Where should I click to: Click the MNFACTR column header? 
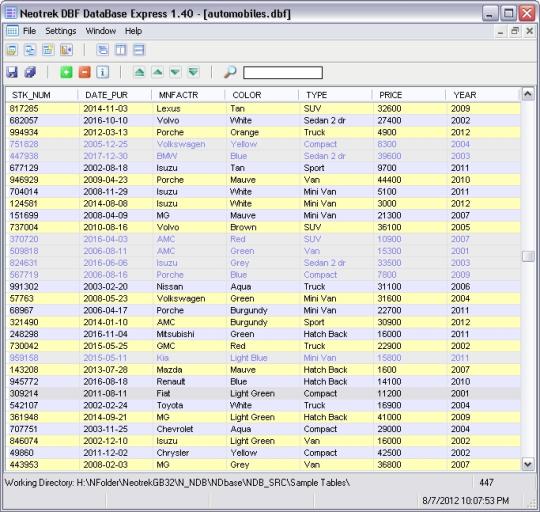point(188,95)
